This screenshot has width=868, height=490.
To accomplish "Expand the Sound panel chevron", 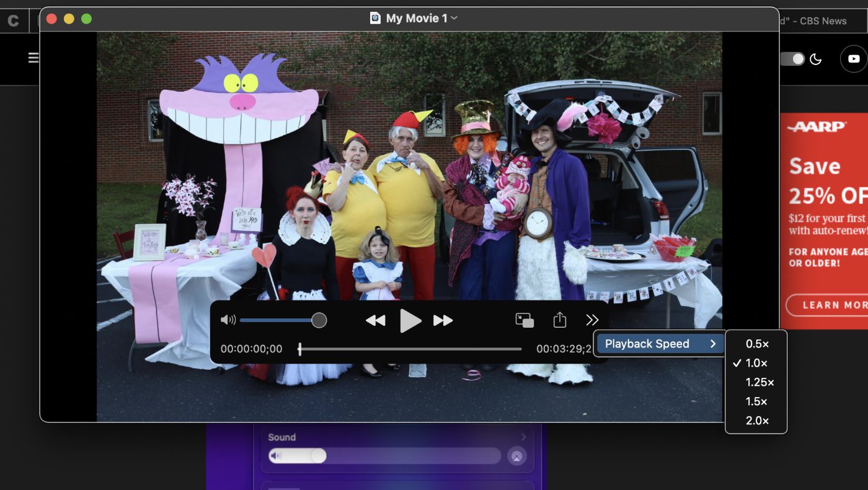I will pos(523,437).
